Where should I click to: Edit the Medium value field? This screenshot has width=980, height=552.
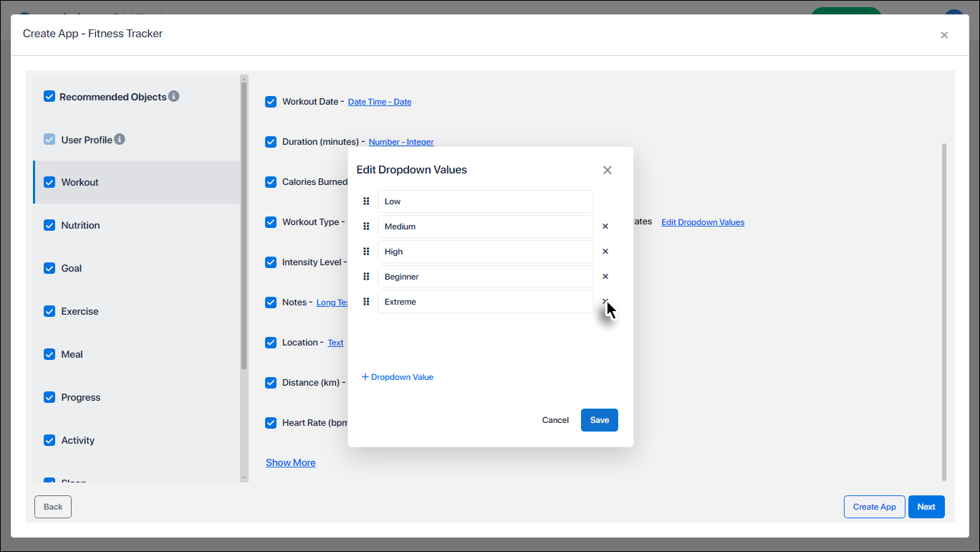486,227
